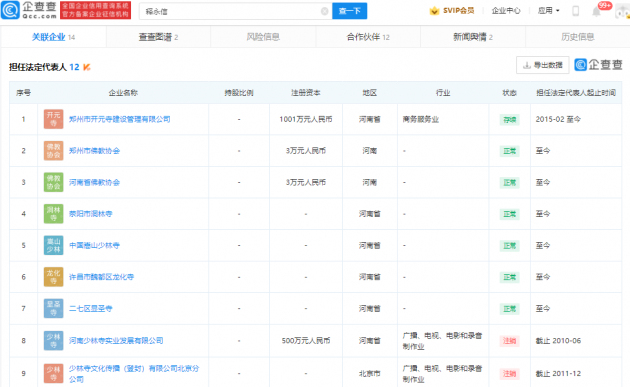Screen dimensions: 630x387
Task: Switch to 合作伙伴 tab
Action: 368,37
